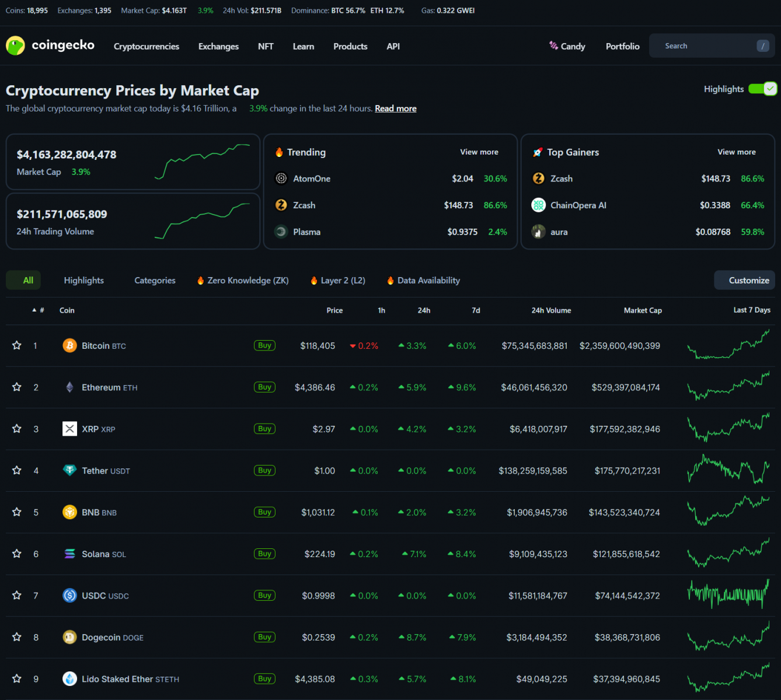Click the Dogecoin coin icon

[69, 638]
